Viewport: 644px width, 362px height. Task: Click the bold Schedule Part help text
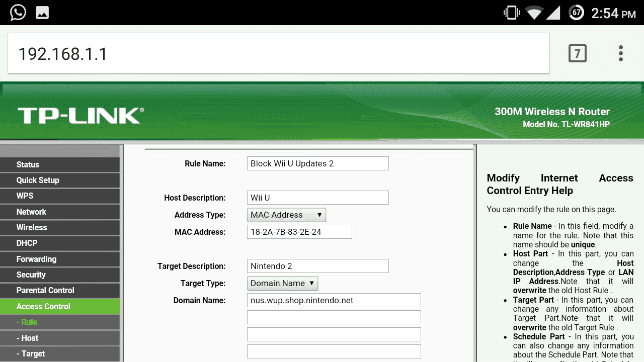pyautogui.click(x=539, y=336)
